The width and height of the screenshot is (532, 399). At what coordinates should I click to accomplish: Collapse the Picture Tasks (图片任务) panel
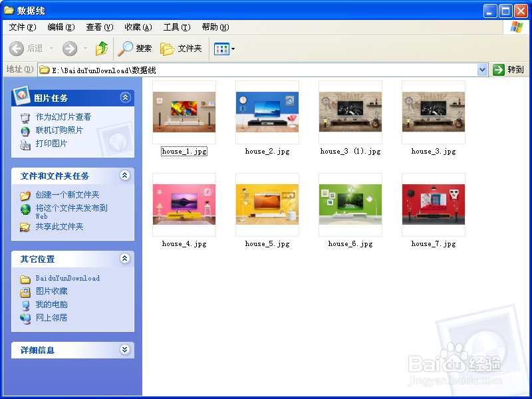(125, 98)
